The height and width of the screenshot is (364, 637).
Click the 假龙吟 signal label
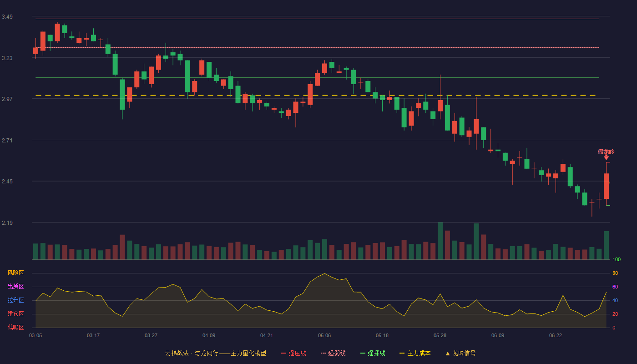tap(606, 152)
